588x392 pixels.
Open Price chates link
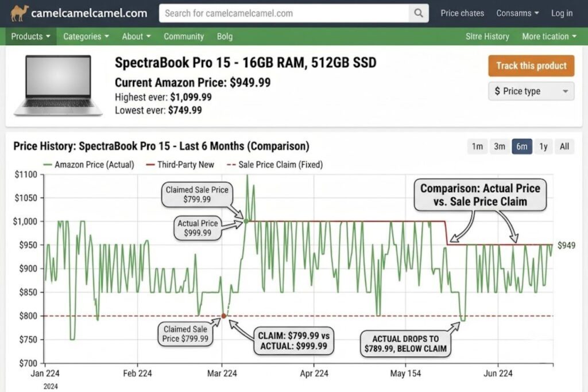462,14
